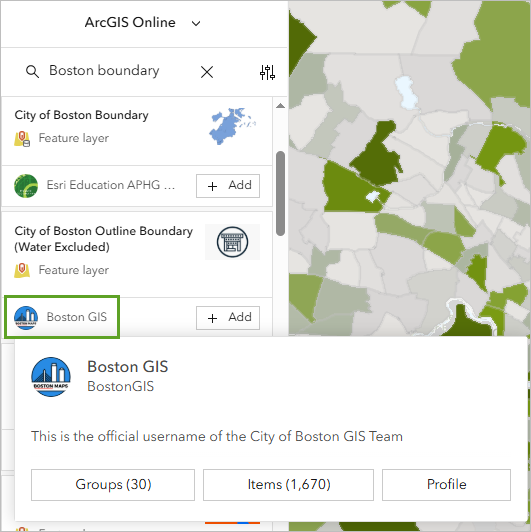
Task: Open the ArcGIS Online source dropdown
Action: click(x=143, y=23)
